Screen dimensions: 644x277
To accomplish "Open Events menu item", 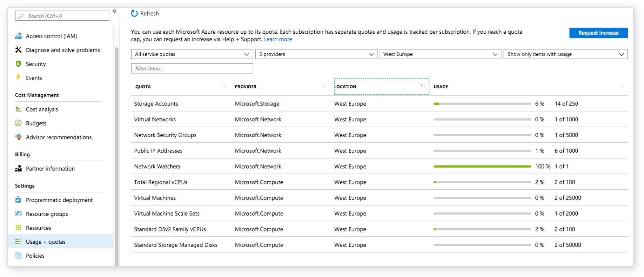I will (x=34, y=78).
